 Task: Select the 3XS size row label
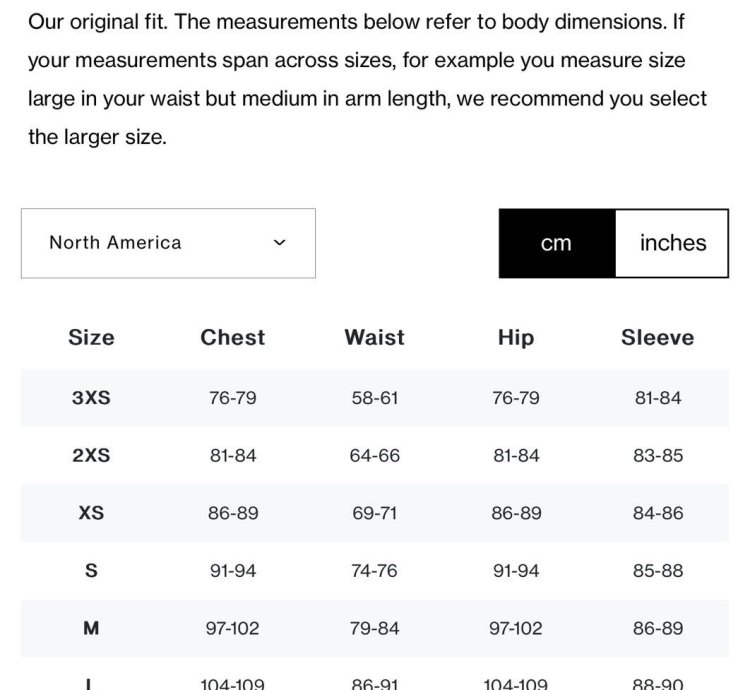click(91, 398)
